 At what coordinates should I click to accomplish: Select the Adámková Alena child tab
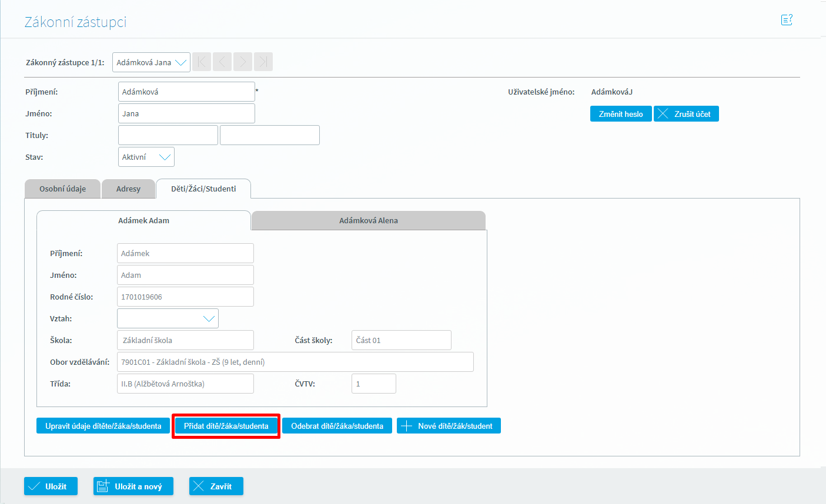369,221
